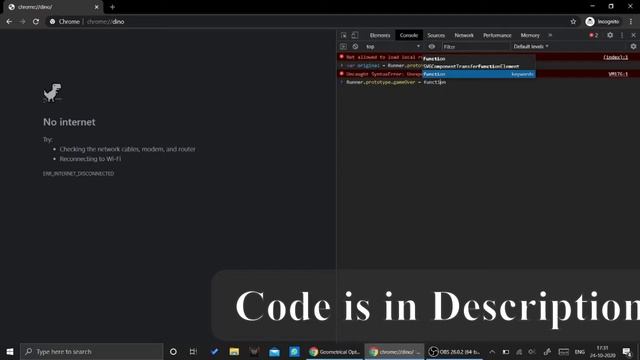Choose the SVGComponentTransferFunctionElement suggestion
640x360 pixels.
click(x=479, y=67)
